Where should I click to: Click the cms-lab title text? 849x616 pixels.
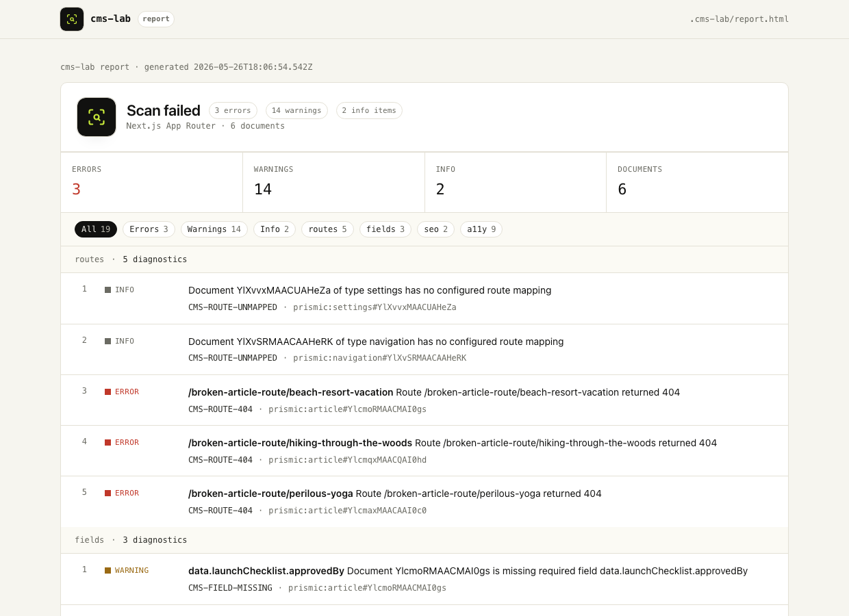pyautogui.click(x=110, y=19)
